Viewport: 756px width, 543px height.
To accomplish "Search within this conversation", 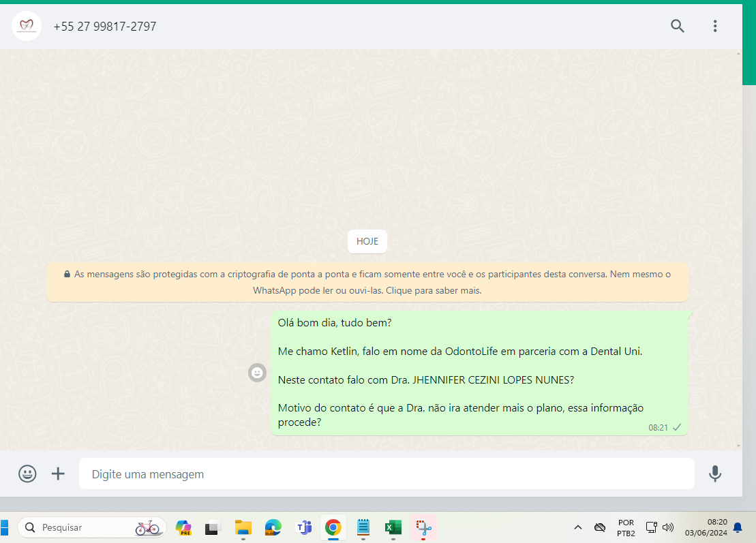I will [678, 26].
